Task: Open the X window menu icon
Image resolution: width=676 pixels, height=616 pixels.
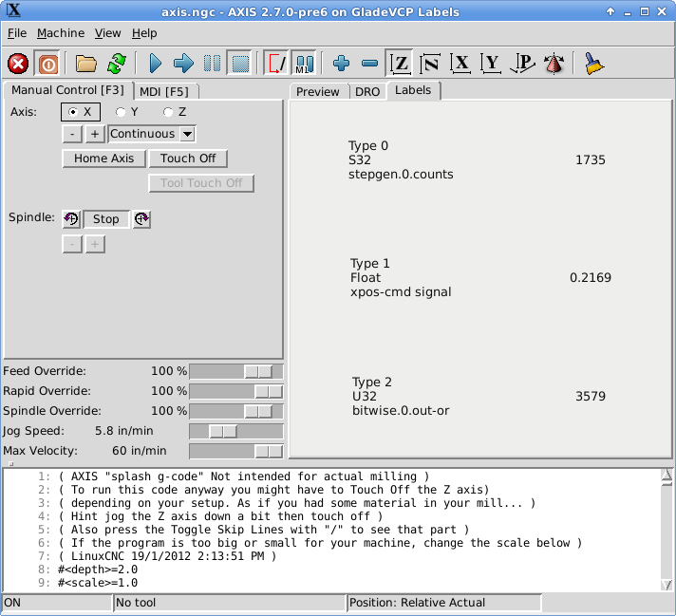Action: click(13, 10)
